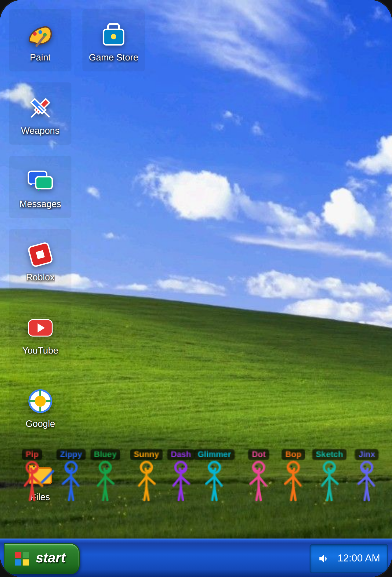Viewport: 392px width, 577px height.
Task: Click the volume speaker icon in tray
Action: (323, 558)
